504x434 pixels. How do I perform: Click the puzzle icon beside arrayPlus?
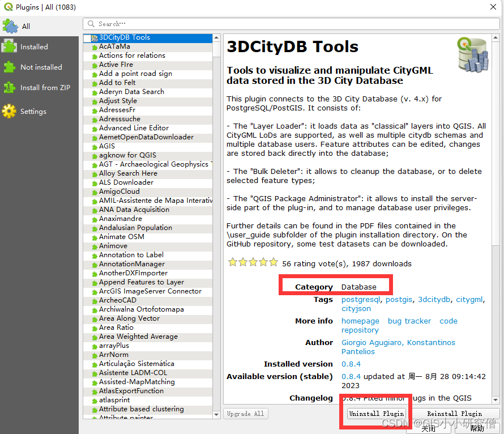coord(95,347)
